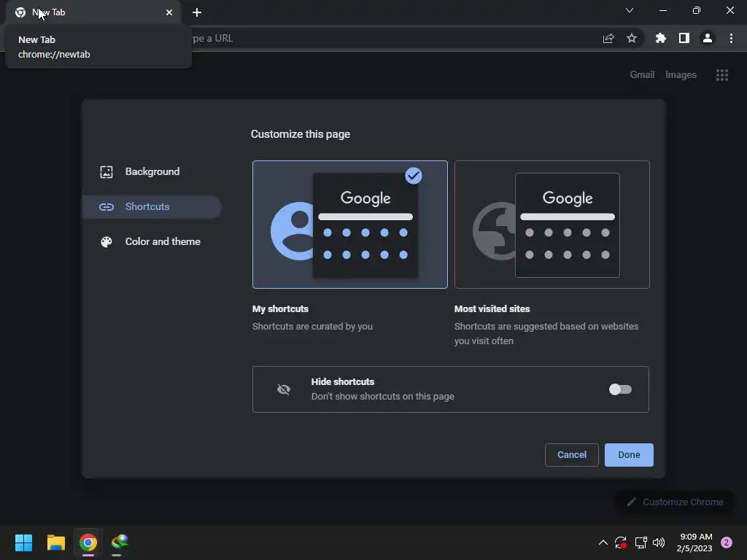
Task: Open Chrome's three-dot menu
Action: pos(731,38)
